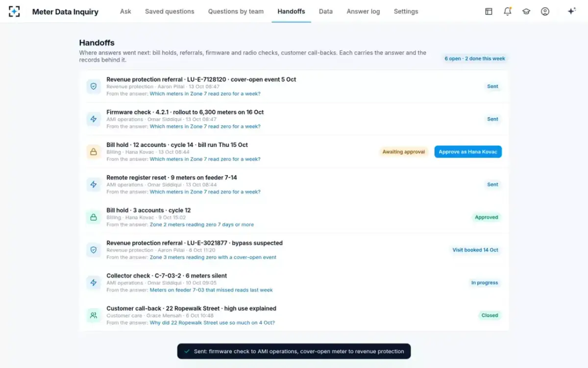Click bolt icon for Firmware check 4.2.1
The width and height of the screenshot is (588, 368).
[94, 119]
